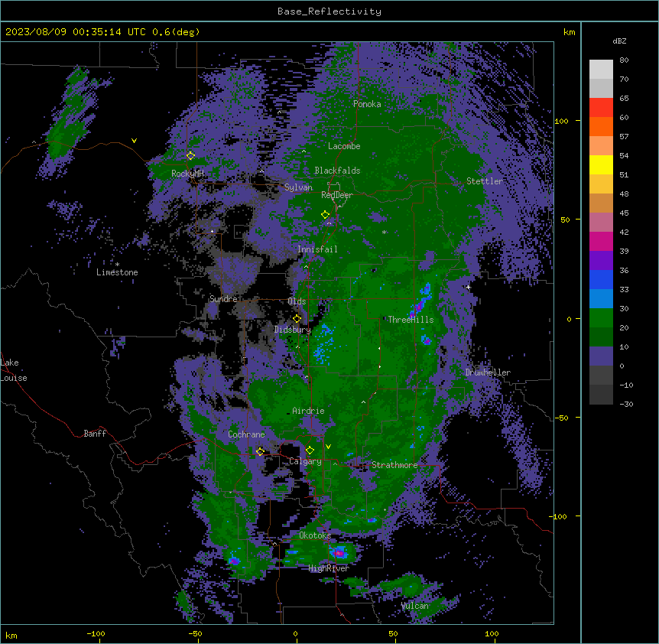Click the RockyMH town label
The image size is (659, 644).
pyautogui.click(x=187, y=173)
